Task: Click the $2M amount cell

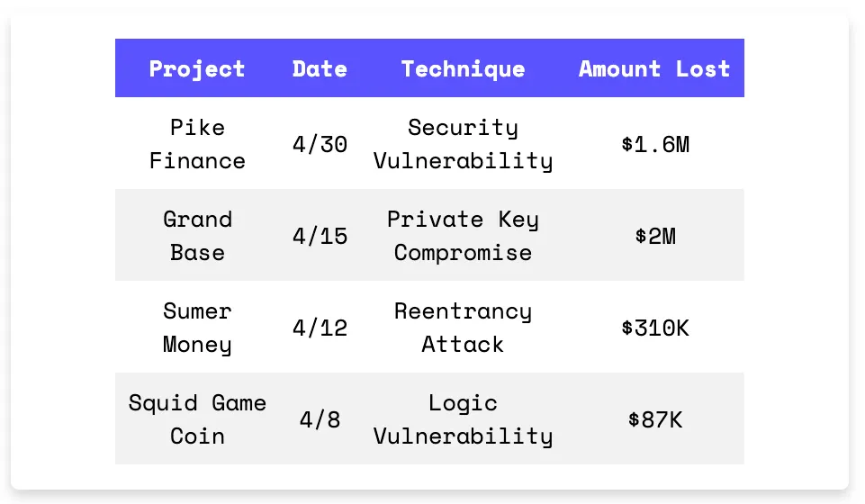Action: [x=654, y=236]
